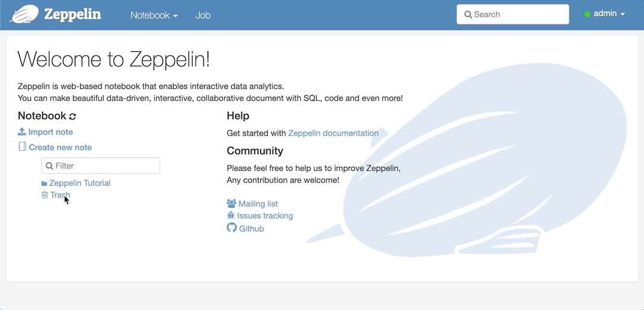The width and height of the screenshot is (644, 310).
Task: Open the Notebook dropdown menu
Action: tap(154, 15)
